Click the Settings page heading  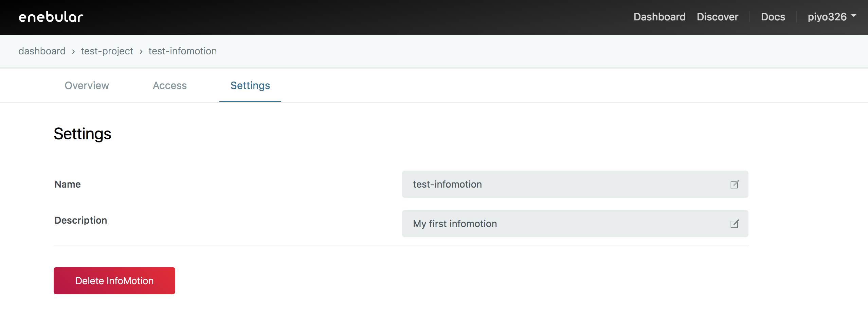click(82, 134)
